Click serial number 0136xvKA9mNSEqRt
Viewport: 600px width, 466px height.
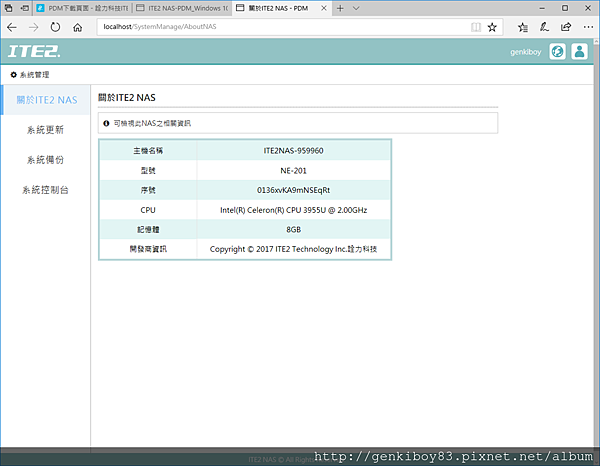click(x=293, y=190)
